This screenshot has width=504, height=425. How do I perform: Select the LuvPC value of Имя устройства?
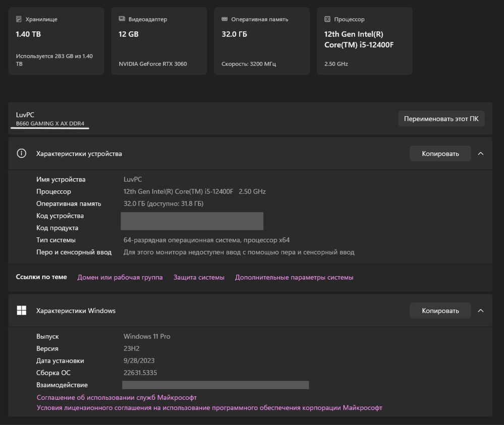pos(133,179)
